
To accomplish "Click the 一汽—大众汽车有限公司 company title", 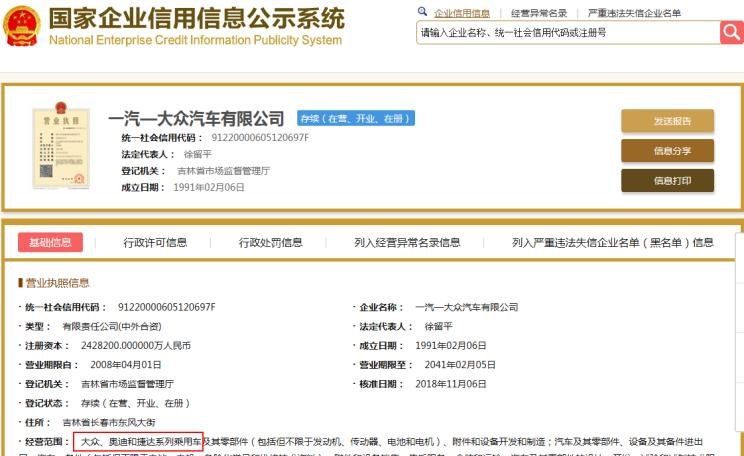I will point(196,118).
